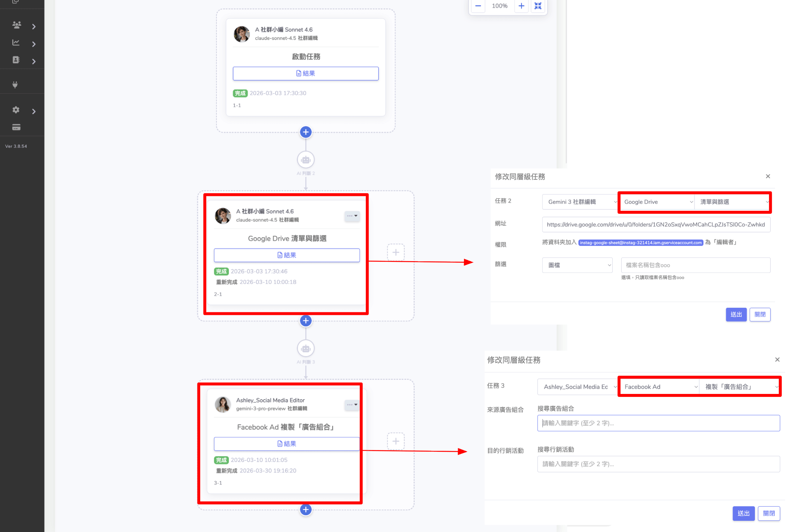The width and height of the screenshot is (787, 532).
Task: Click the credit card billing sidebar icon
Action: pyautogui.click(x=16, y=127)
